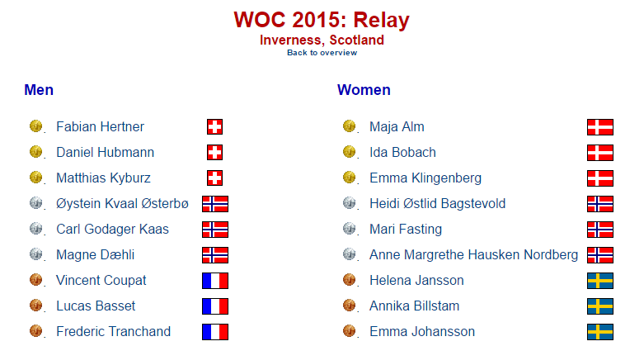The image size is (644, 346).
Task: Open Heidi Østlid Bagstevold link
Action: 437,203
